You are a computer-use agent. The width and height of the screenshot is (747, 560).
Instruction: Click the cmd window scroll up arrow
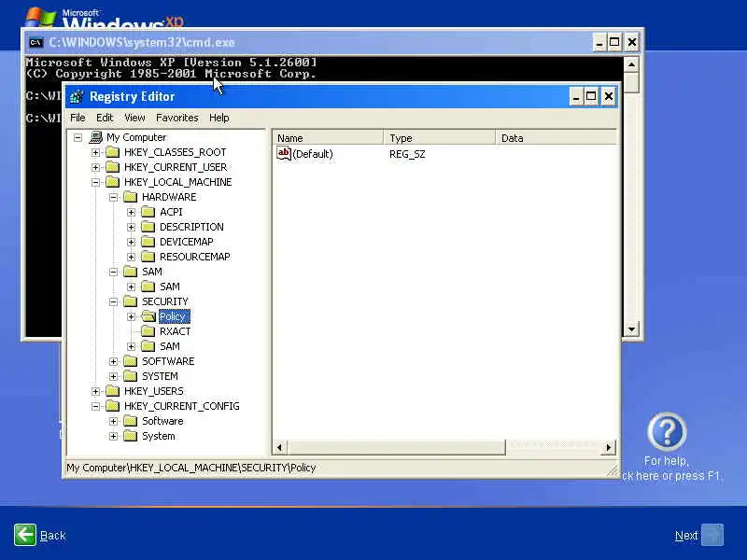(x=631, y=64)
